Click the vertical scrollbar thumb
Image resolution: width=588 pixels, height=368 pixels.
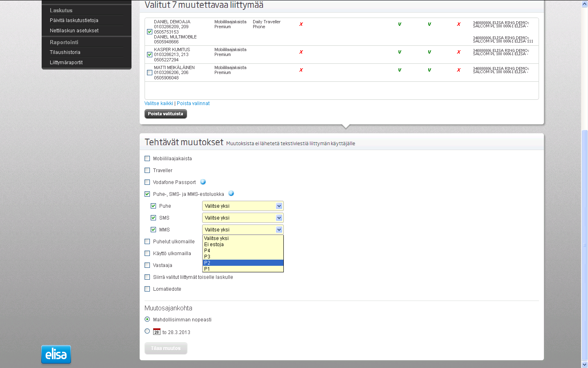[584, 245]
